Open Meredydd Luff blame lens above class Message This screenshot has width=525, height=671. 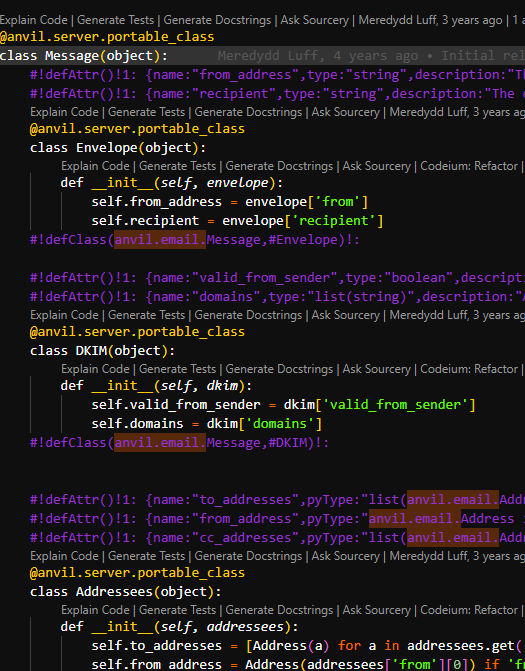(430, 20)
